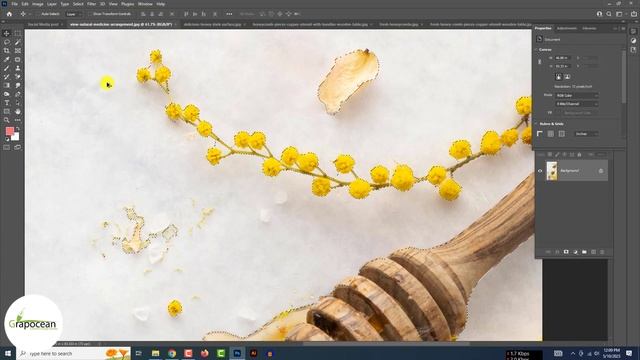Image resolution: width=640 pixels, height=360 pixels.
Task: Click the Background layer lock icon
Action: pos(601,171)
